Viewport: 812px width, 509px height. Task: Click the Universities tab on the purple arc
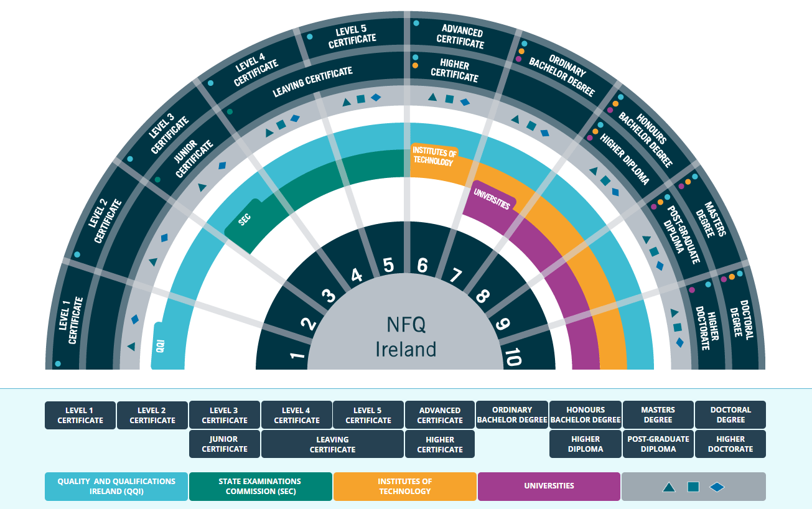492,198
